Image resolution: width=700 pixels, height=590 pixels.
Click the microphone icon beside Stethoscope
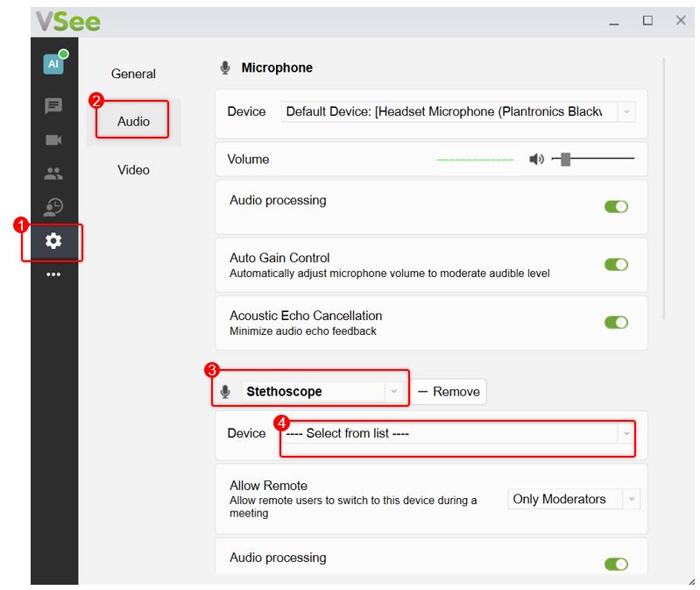point(225,392)
